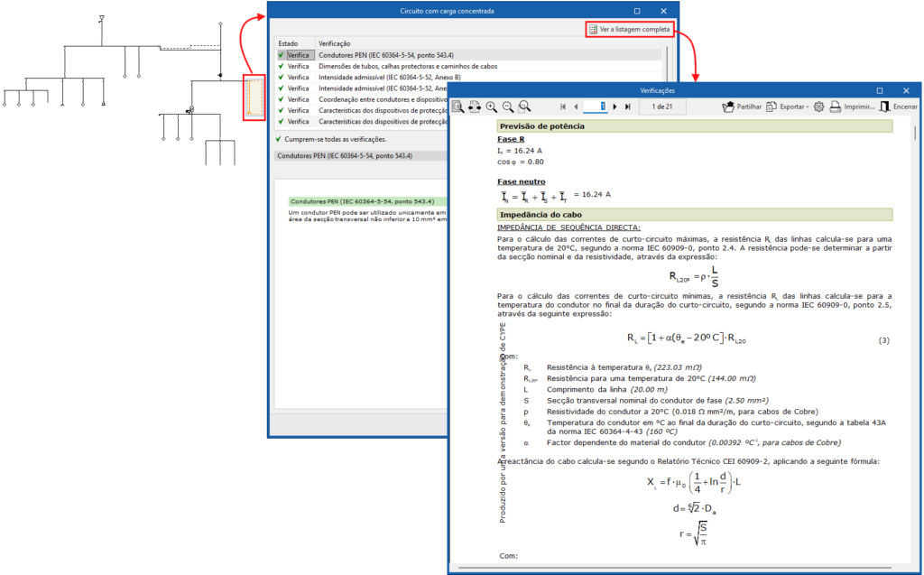
Task: Click the orange circuit element in the diagram
Action: (254, 97)
